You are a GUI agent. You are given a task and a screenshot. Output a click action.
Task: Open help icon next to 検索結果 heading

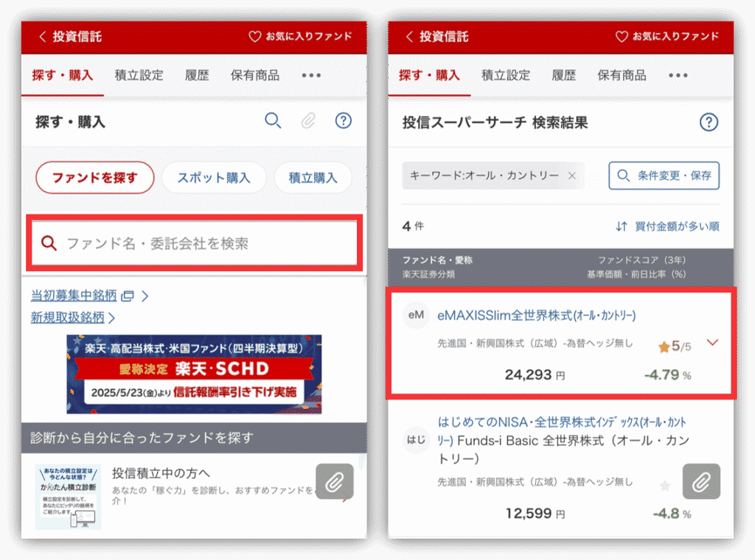pyautogui.click(x=709, y=122)
